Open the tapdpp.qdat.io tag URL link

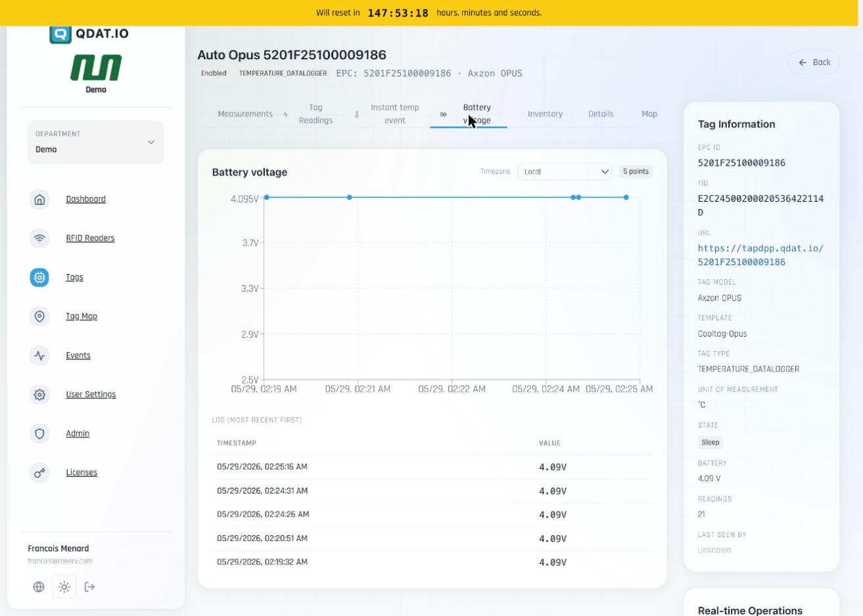pos(760,255)
